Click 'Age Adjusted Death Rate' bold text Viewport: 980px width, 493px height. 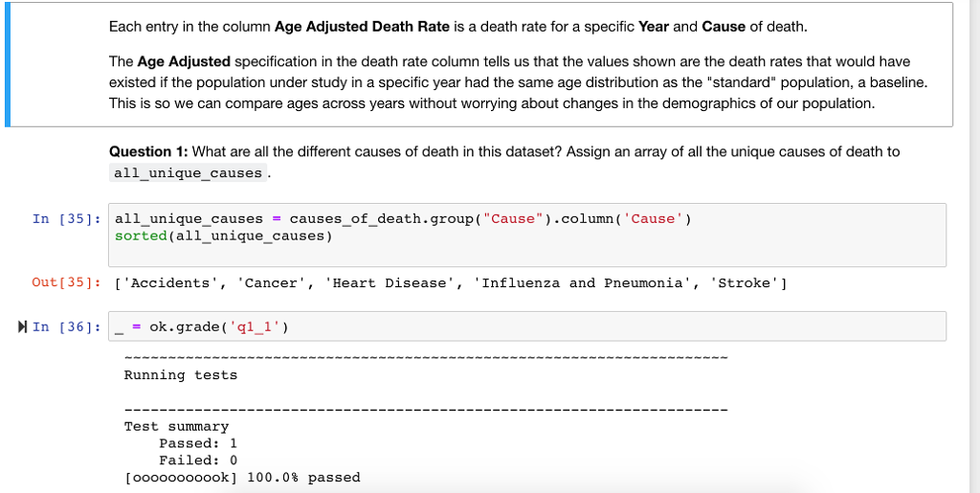pyautogui.click(x=363, y=27)
